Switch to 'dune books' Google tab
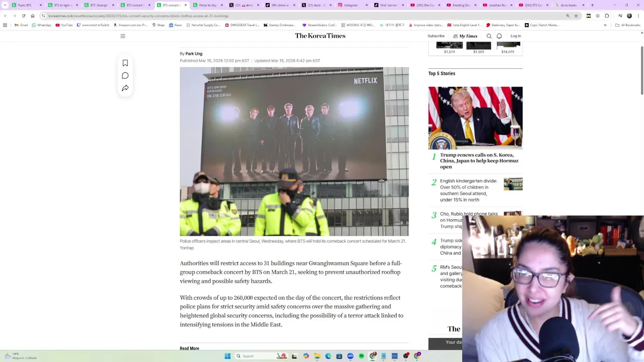Viewport: 644px width, 362px height. point(569,5)
